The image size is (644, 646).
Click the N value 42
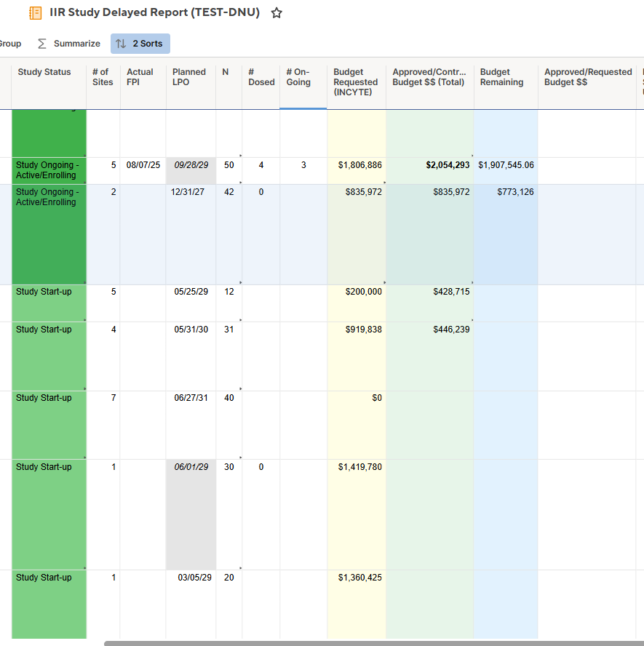coord(228,192)
